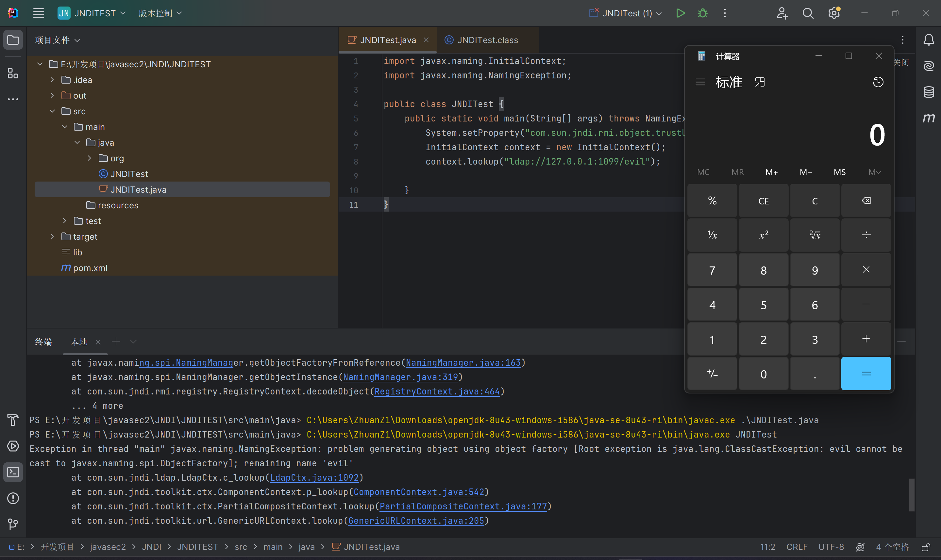Open the Build hammer tool window

[x=13, y=420]
